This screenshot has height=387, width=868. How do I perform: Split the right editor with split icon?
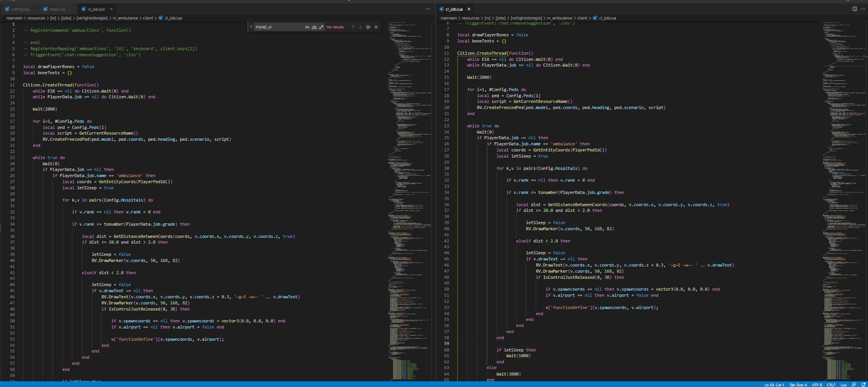coord(855,9)
